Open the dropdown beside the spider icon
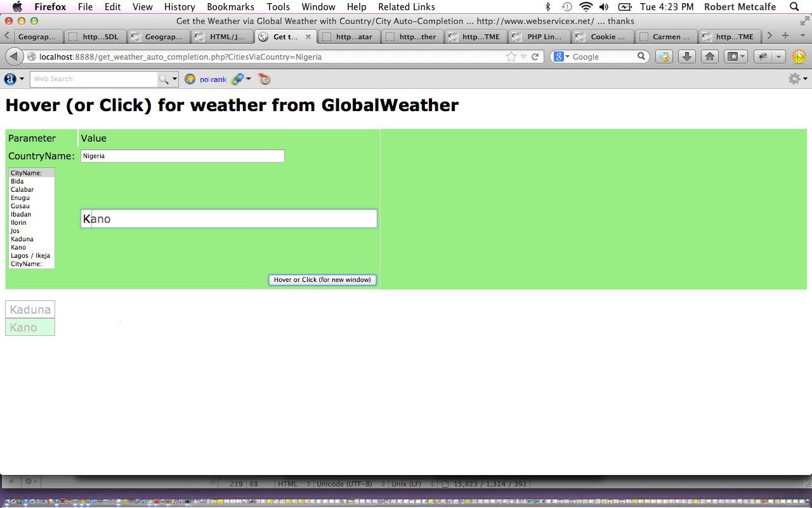The height and width of the screenshot is (508, 812). [779, 57]
